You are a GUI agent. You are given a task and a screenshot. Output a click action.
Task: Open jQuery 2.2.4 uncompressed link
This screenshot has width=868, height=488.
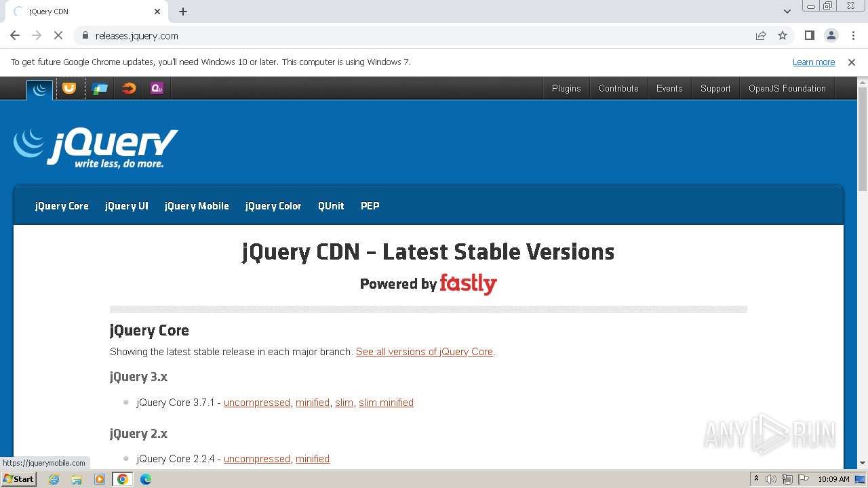257,459
